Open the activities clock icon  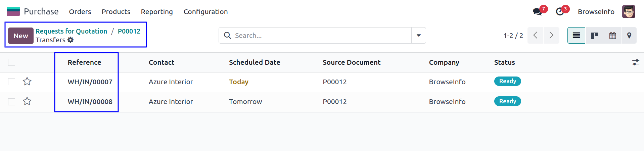coord(560,12)
